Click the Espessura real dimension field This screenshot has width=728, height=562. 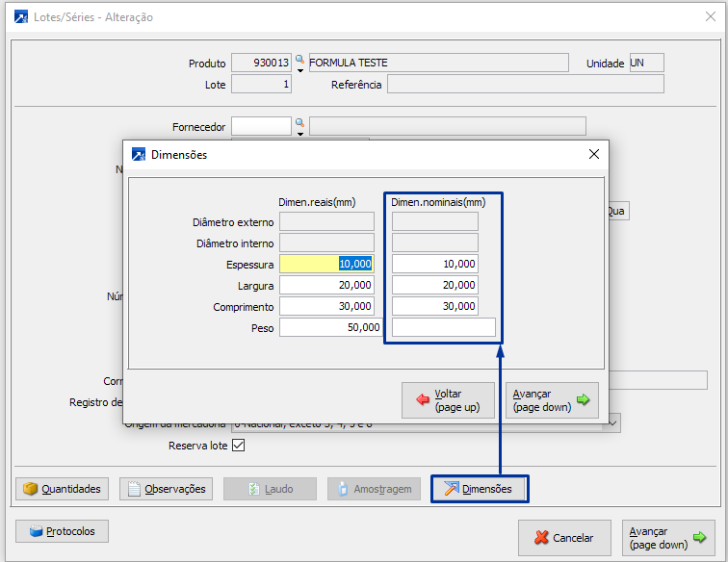point(326,264)
